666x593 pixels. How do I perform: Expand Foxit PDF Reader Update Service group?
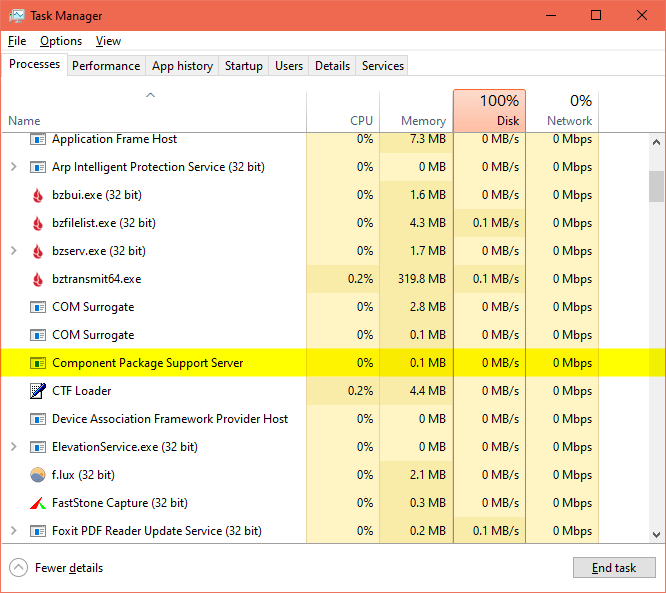point(14,531)
